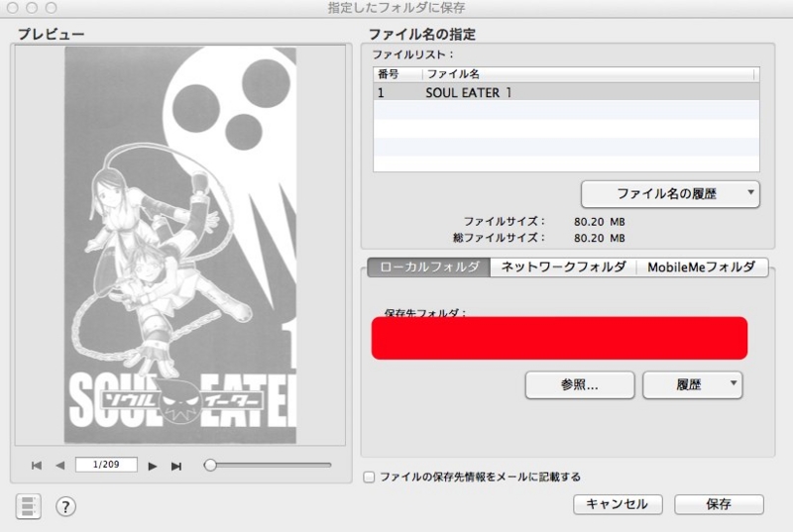Click the preview page slider handle
This screenshot has width=793, height=532.
point(210,465)
